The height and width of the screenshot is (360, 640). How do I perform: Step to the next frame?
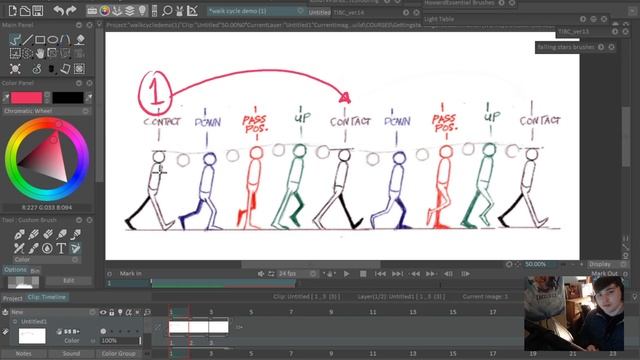(x=465, y=274)
